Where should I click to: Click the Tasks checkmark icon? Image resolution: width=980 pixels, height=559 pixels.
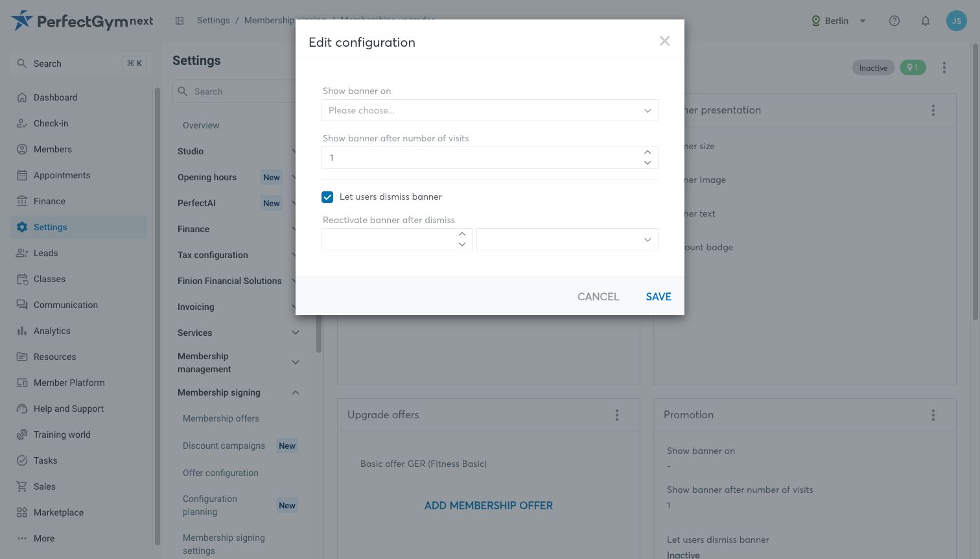click(x=22, y=460)
